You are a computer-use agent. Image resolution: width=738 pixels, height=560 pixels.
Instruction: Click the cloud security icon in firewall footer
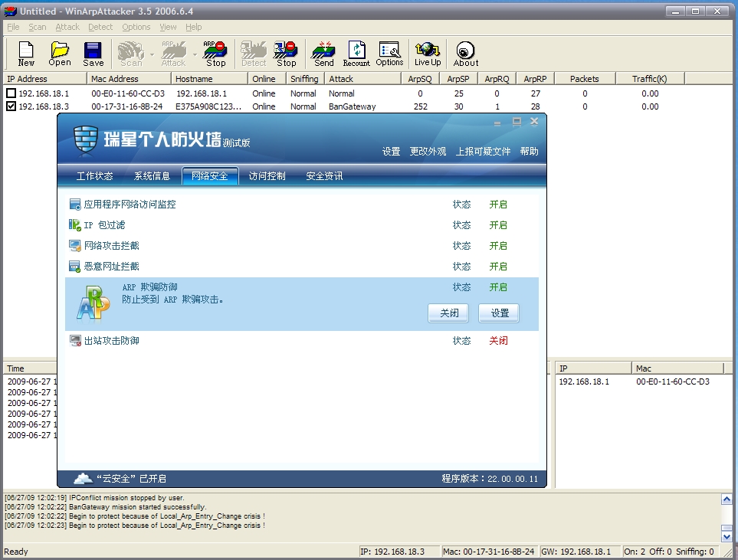[x=83, y=479]
